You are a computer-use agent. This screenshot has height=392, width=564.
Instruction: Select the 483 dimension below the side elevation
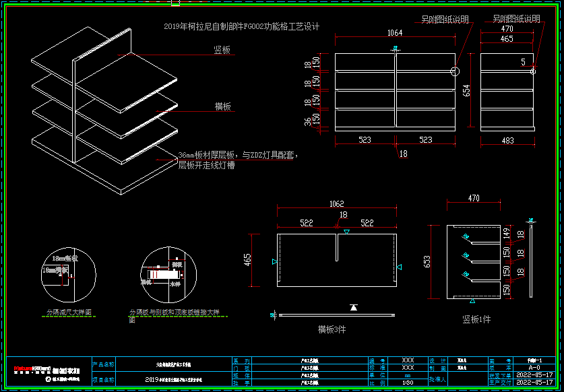point(507,140)
